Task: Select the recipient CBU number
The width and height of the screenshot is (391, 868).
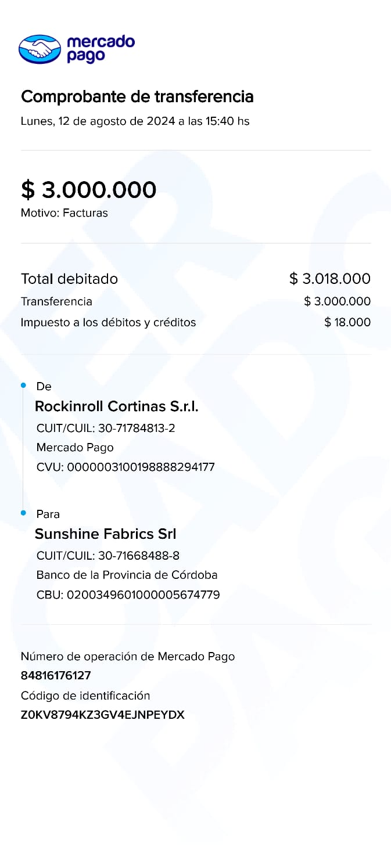Action: 143,595
